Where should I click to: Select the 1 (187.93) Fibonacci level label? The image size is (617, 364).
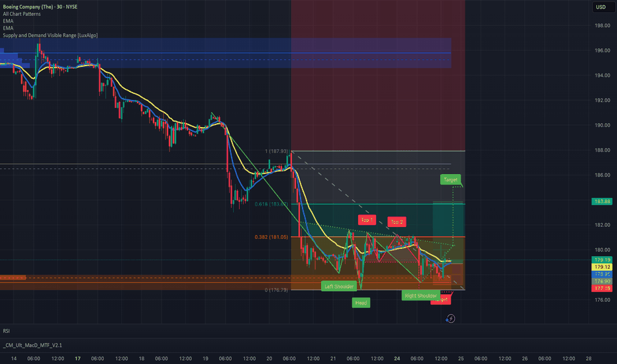275,151
